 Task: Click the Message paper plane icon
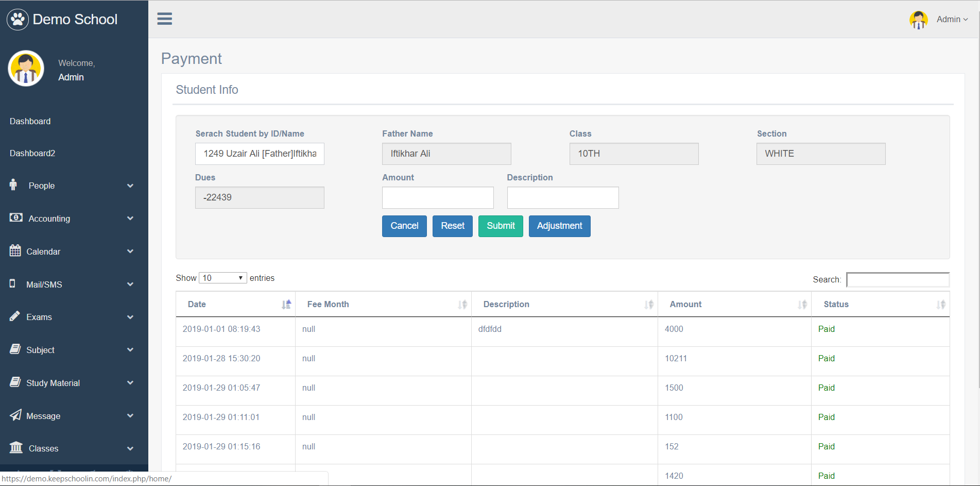[15, 415]
